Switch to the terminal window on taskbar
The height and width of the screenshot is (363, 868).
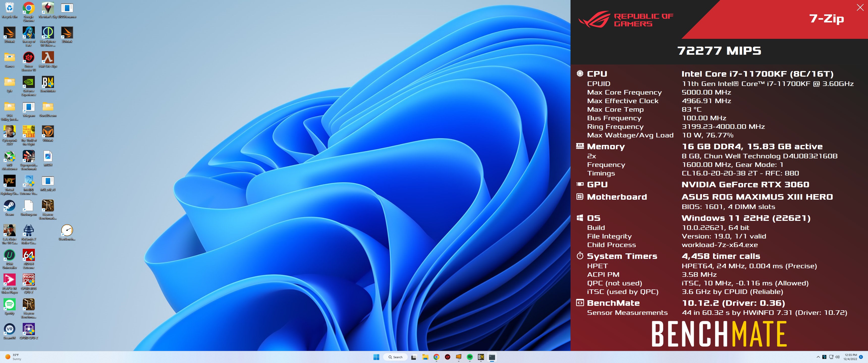pyautogui.click(x=492, y=357)
